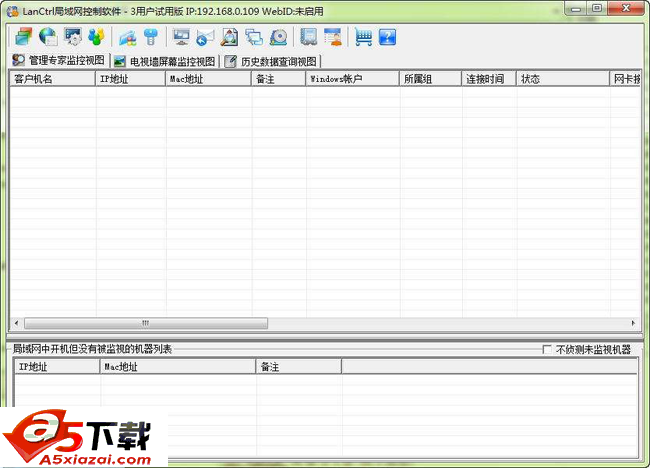Viewport: 650px width, 468px height.
Task: Switch to 管理专家监控视图 tab
Action: [x=58, y=61]
